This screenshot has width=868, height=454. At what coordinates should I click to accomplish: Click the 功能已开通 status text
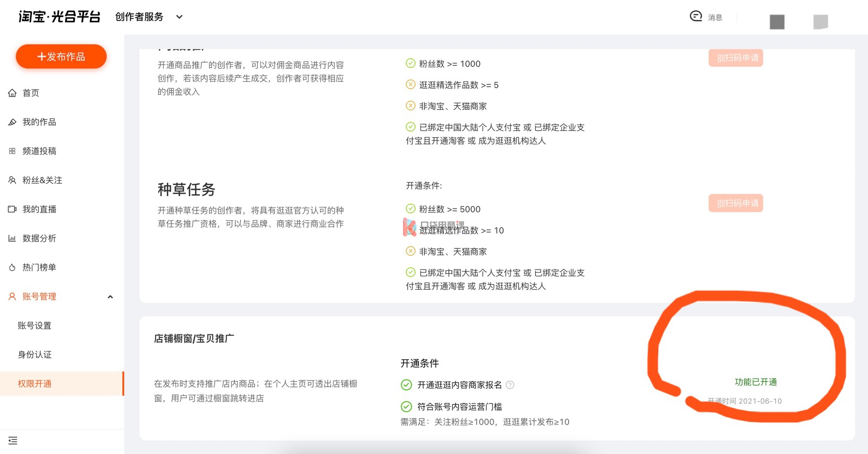click(756, 382)
